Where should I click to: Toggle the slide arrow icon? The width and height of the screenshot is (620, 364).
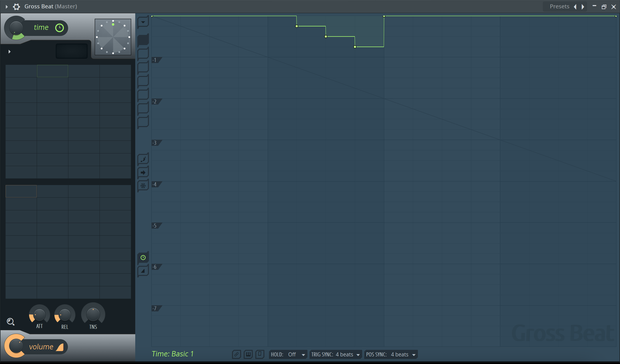coord(143,173)
